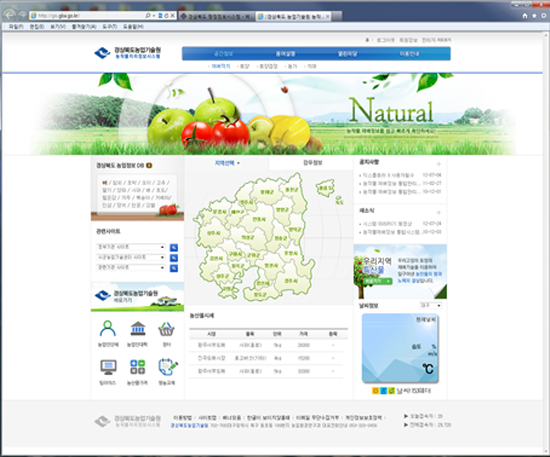
Task: Click the four-square calculator icon
Action: point(138,367)
